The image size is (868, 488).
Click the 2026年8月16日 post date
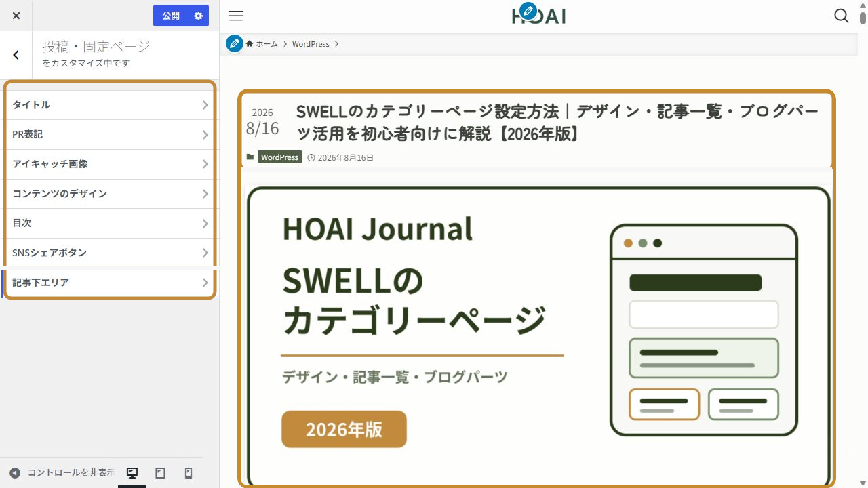click(346, 158)
